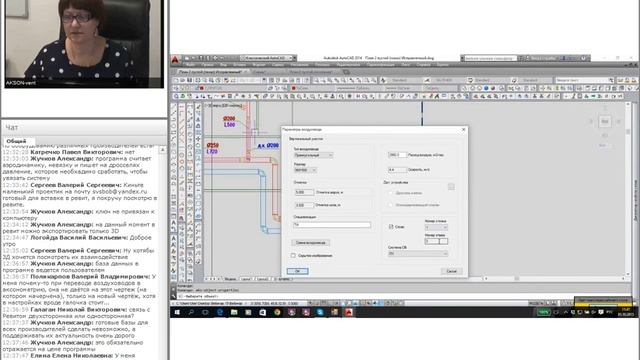Click small icon button beside Доп. устройства

[451, 187]
